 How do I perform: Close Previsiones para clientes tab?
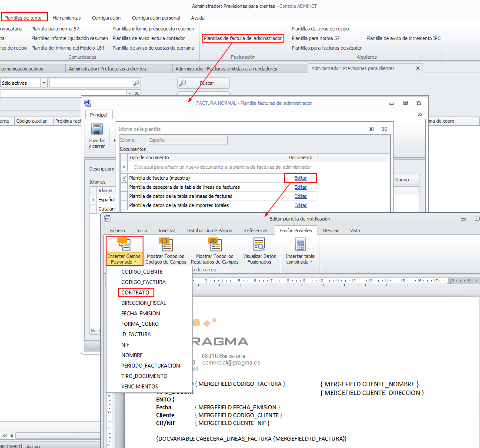[x=418, y=68]
